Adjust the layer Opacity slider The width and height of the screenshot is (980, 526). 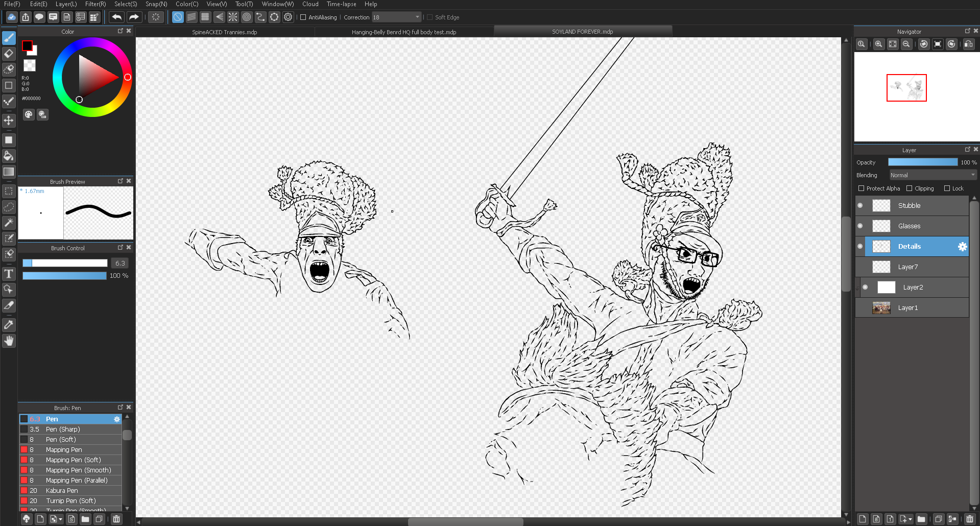922,162
